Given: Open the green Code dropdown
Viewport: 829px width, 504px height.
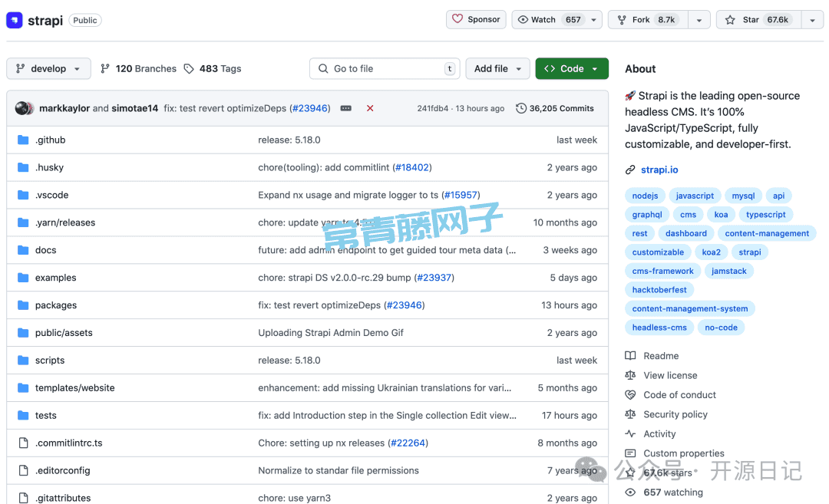Looking at the screenshot, I should pos(572,69).
